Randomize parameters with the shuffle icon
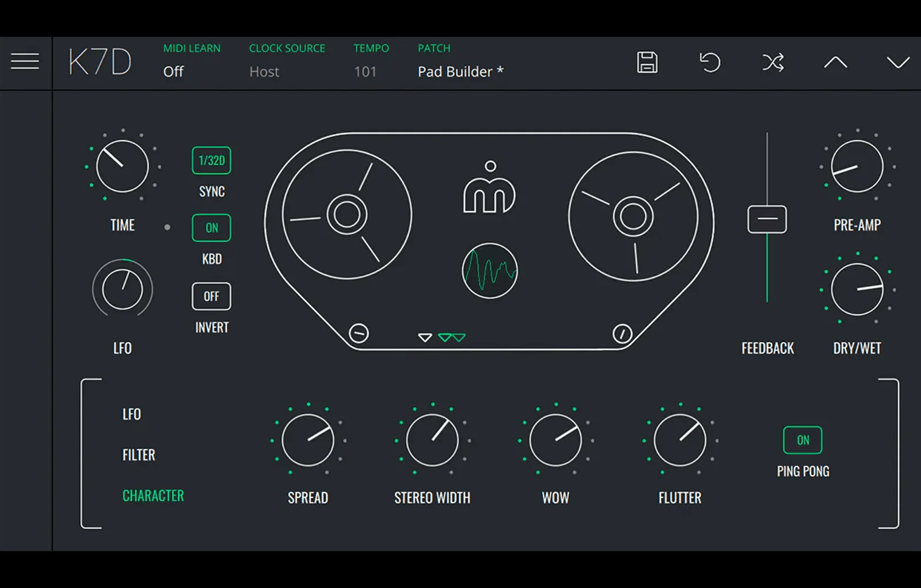921x588 pixels. pyautogui.click(x=773, y=63)
